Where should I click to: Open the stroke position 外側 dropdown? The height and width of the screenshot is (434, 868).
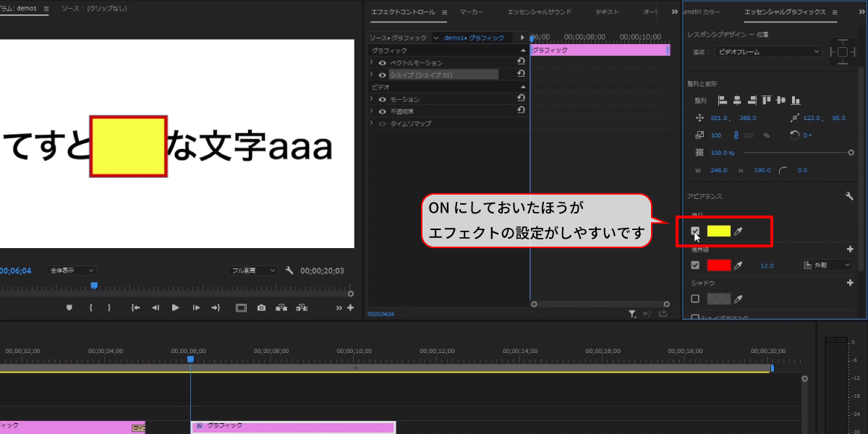click(x=827, y=265)
